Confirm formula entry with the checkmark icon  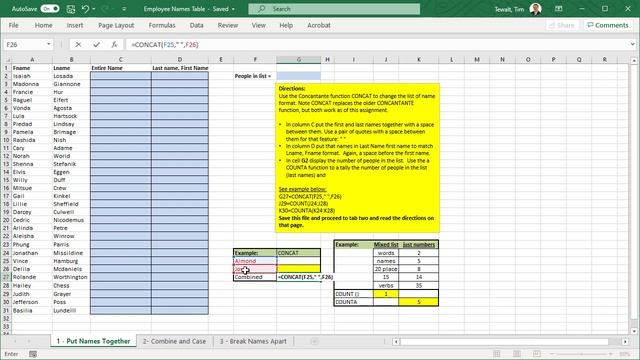click(96, 44)
